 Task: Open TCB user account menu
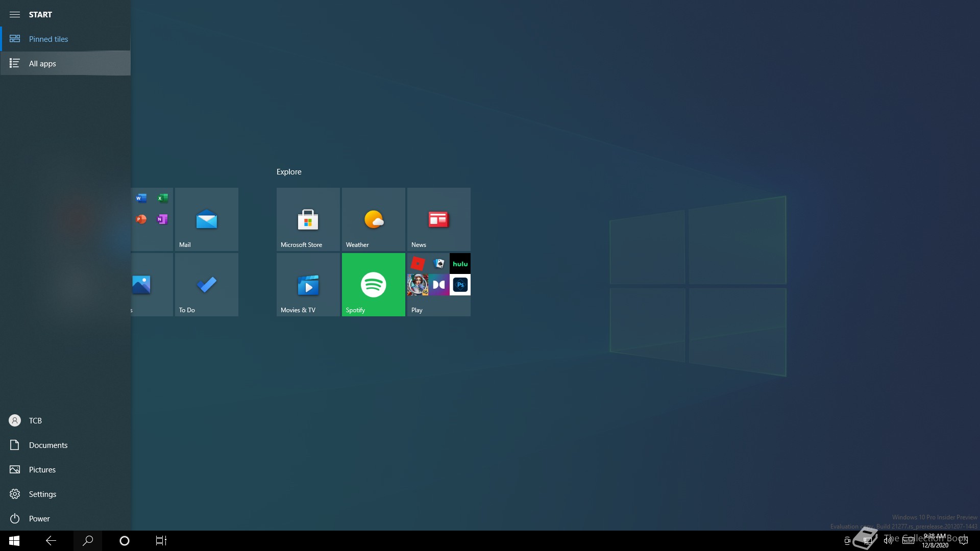pos(35,420)
